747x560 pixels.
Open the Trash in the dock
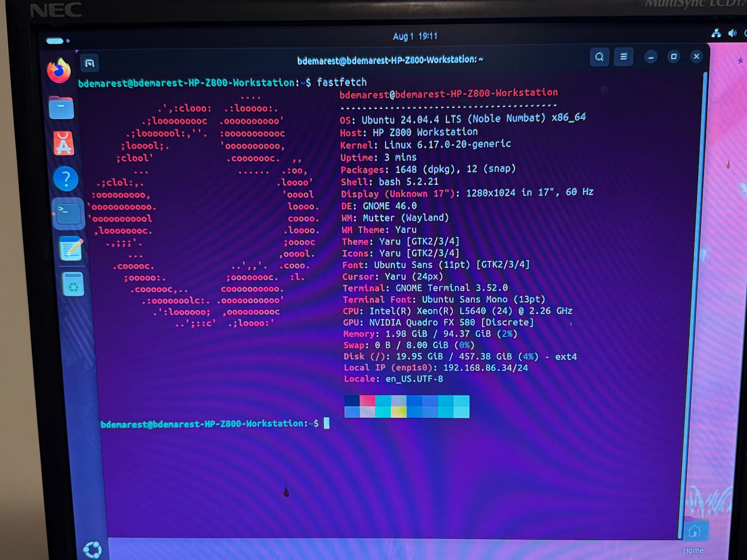[x=74, y=284]
